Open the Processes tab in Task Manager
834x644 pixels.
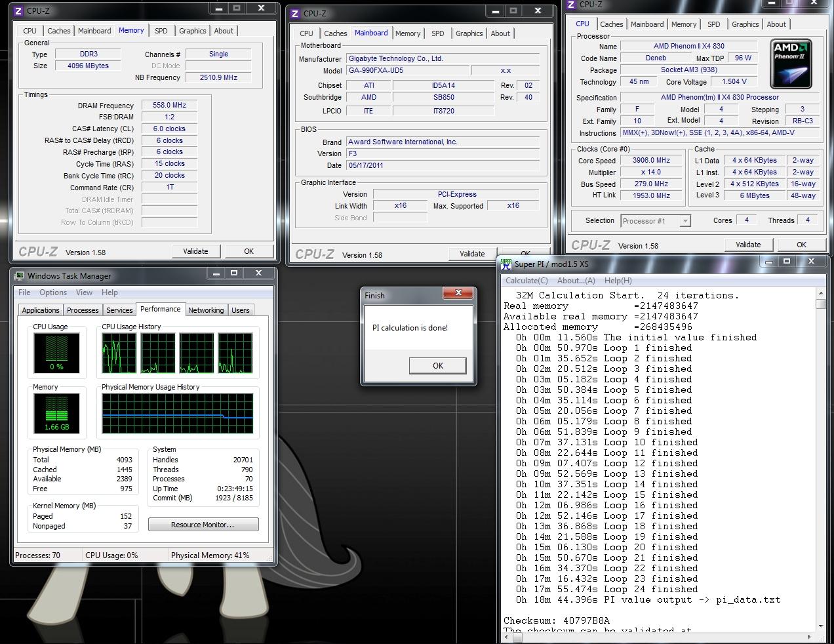pyautogui.click(x=83, y=310)
